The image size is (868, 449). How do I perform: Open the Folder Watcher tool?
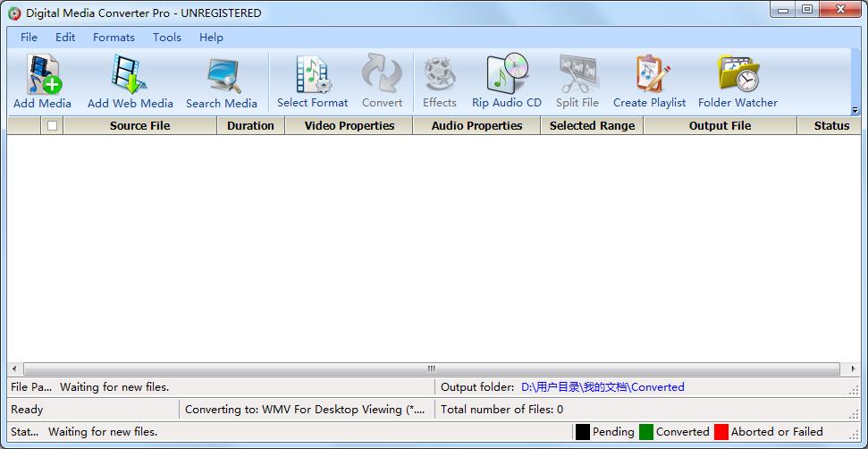(737, 75)
